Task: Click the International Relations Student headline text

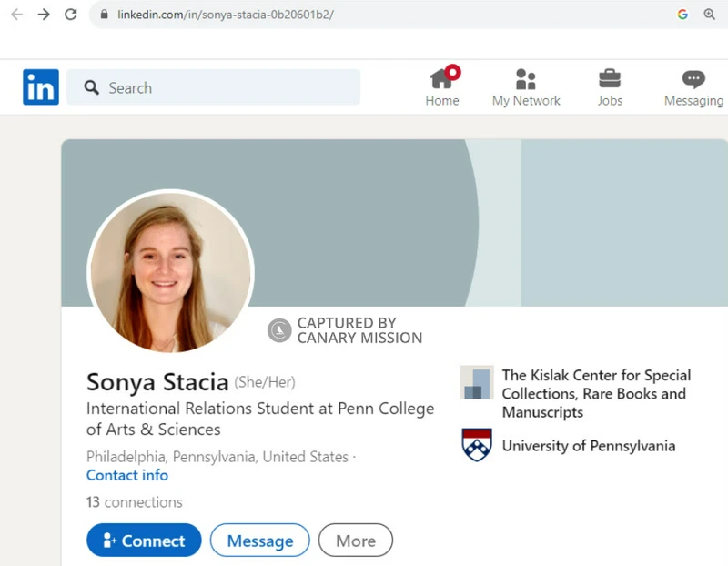Action: coord(260,419)
